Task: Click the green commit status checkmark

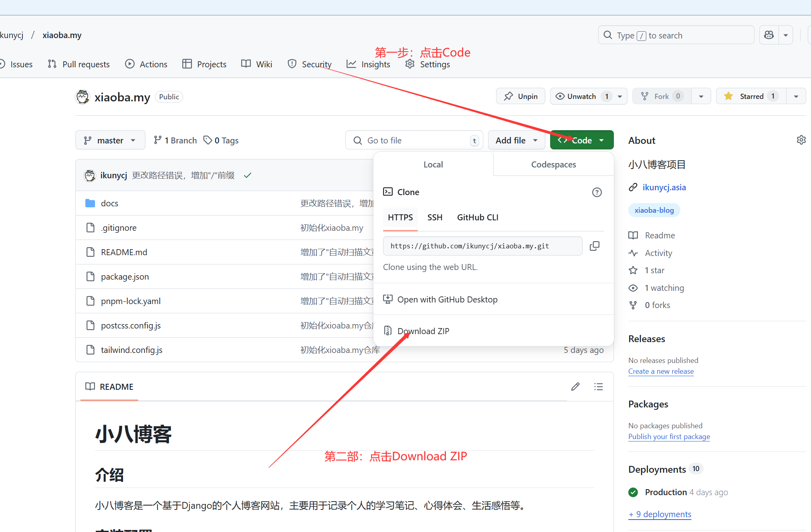Action: pyautogui.click(x=248, y=175)
